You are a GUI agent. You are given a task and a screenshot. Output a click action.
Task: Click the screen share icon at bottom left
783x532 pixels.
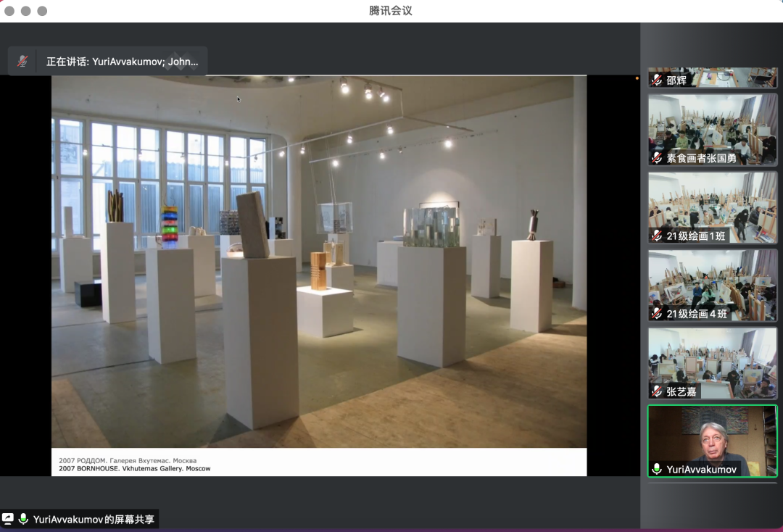(x=8, y=519)
